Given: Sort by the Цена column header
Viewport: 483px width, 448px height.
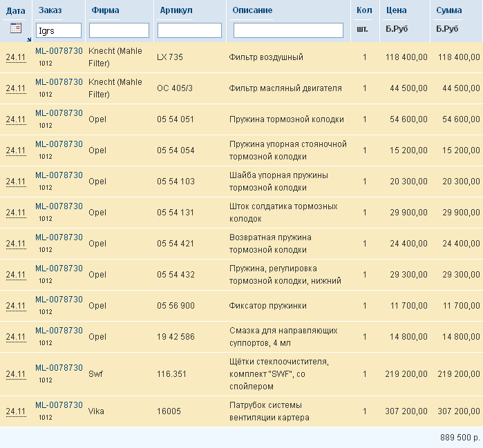Looking at the screenshot, I should (397, 10).
